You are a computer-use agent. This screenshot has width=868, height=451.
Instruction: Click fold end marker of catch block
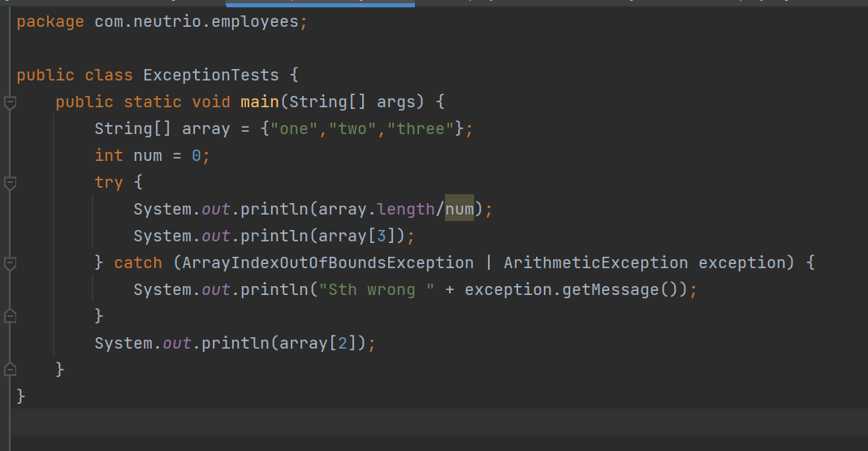pyautogui.click(x=10, y=316)
